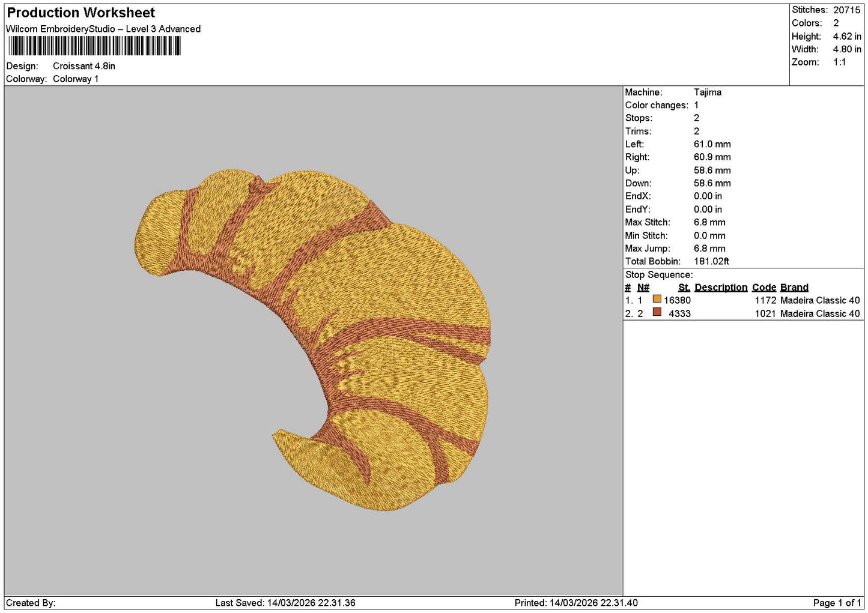Click the 'Description' column header
Viewport: 868px width, 613px height.
[x=721, y=287]
